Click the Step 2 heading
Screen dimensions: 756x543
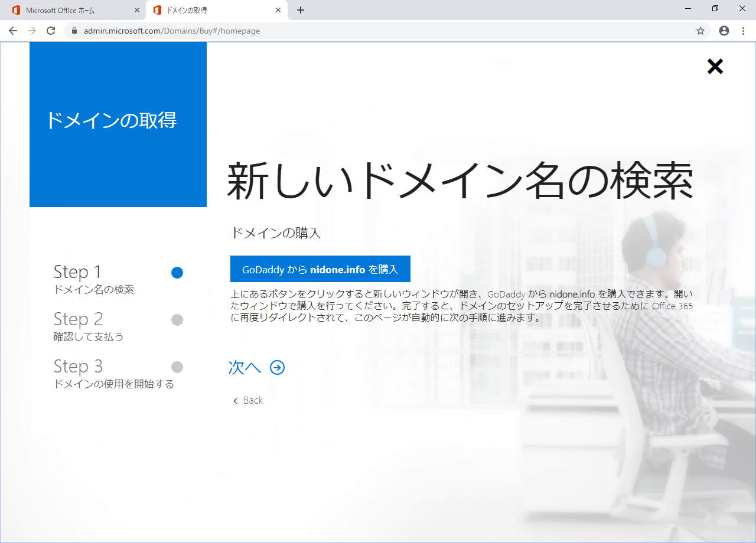click(x=78, y=319)
